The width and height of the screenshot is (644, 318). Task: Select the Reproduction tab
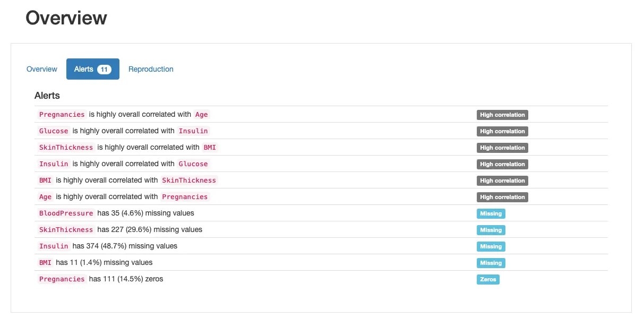pyautogui.click(x=151, y=69)
